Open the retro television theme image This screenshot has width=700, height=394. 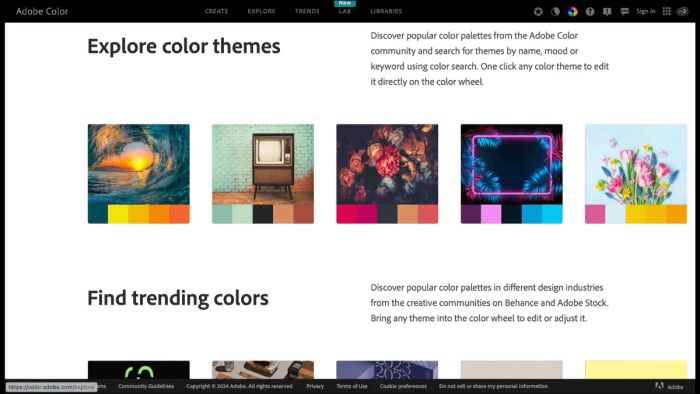coord(263,164)
